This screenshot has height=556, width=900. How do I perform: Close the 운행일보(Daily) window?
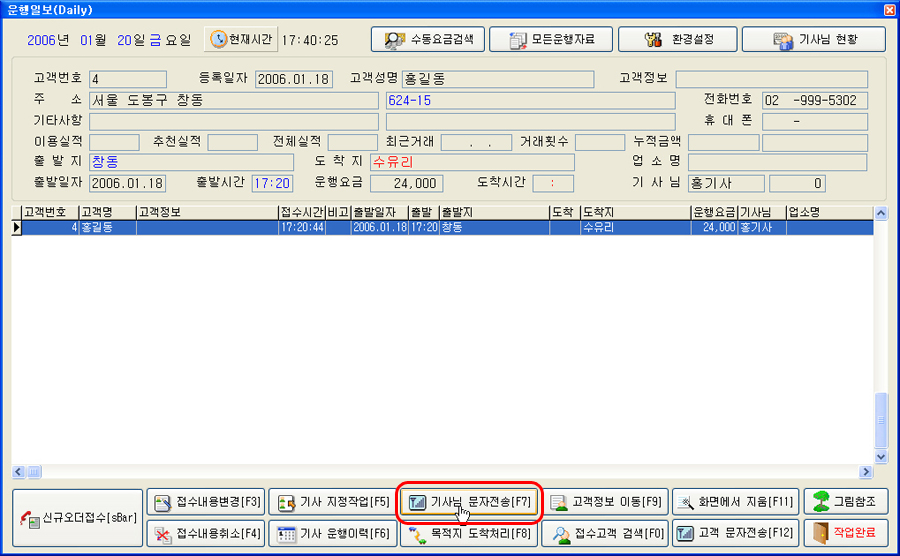click(890, 10)
